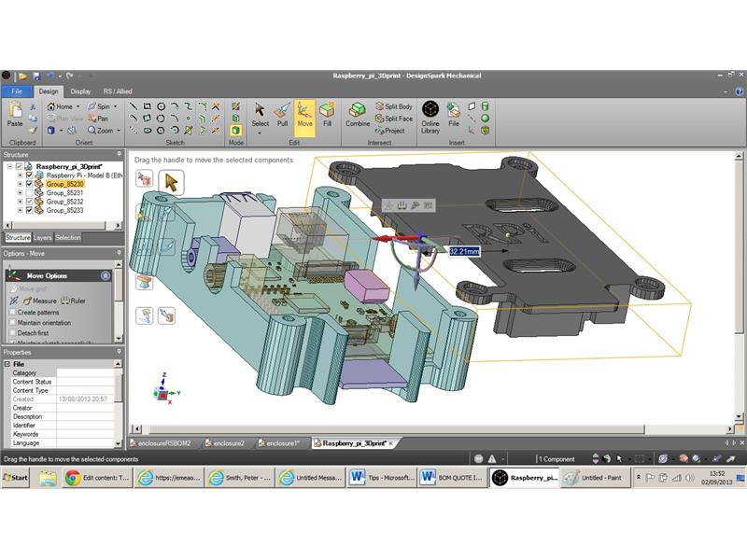Click the Measure tool in Move Options

coord(40,301)
